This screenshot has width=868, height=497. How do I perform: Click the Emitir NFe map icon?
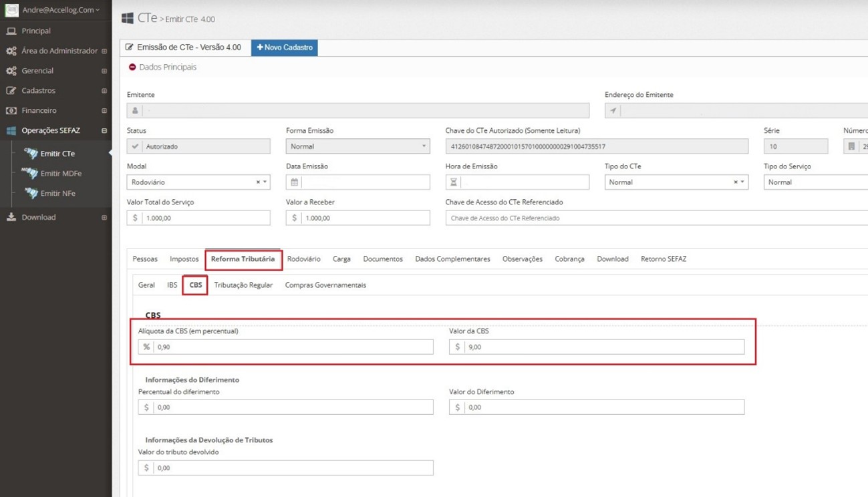(31, 193)
